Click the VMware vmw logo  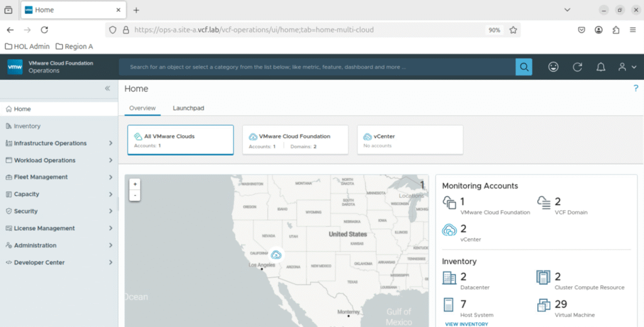coord(15,67)
